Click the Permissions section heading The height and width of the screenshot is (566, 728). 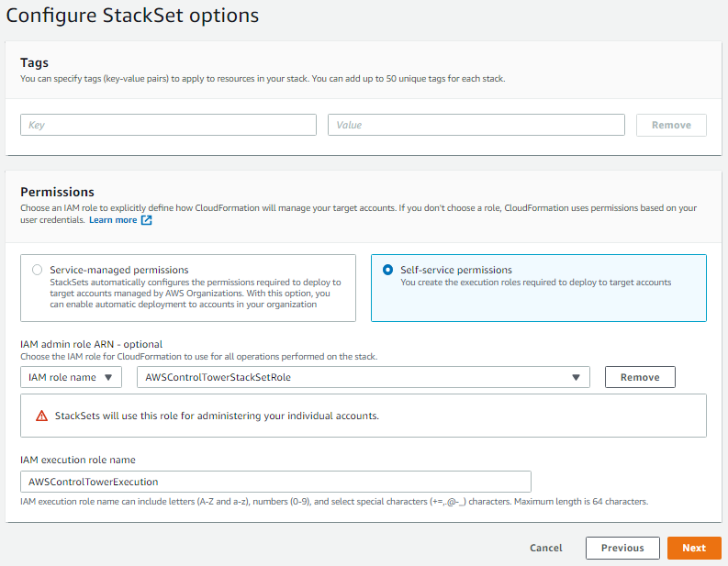coord(57,192)
